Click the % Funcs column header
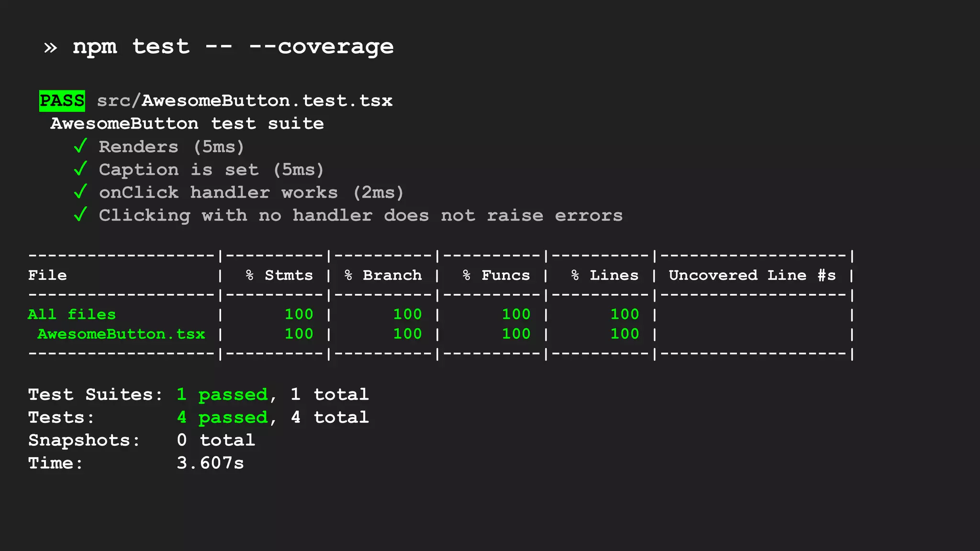The image size is (980, 551). pos(496,275)
